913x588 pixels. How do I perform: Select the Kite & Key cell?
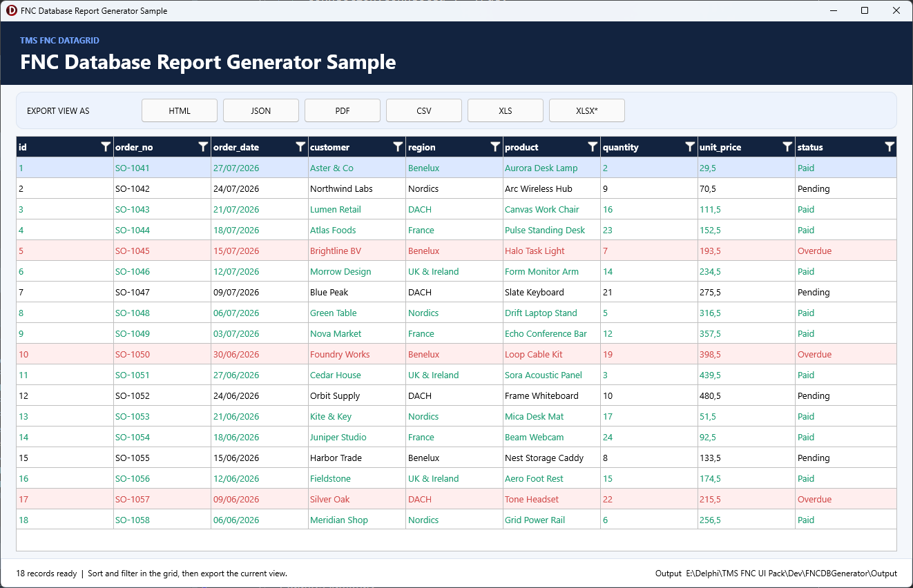(357, 416)
